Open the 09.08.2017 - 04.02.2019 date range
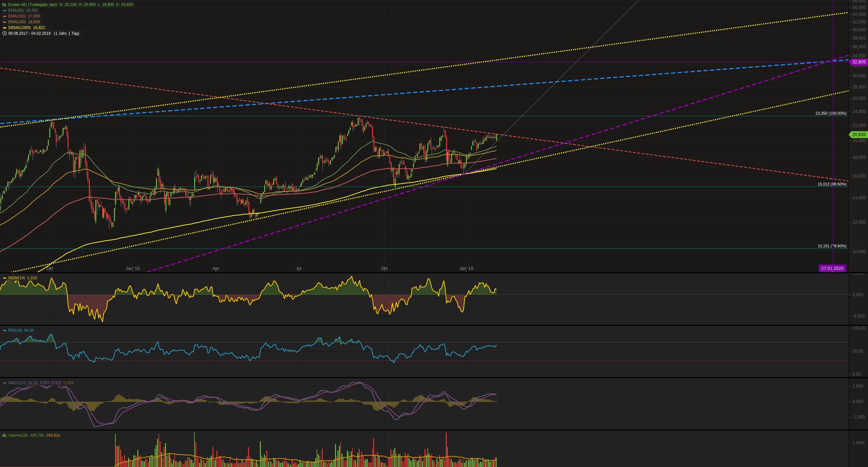The width and height of the screenshot is (868, 467). click(29, 33)
